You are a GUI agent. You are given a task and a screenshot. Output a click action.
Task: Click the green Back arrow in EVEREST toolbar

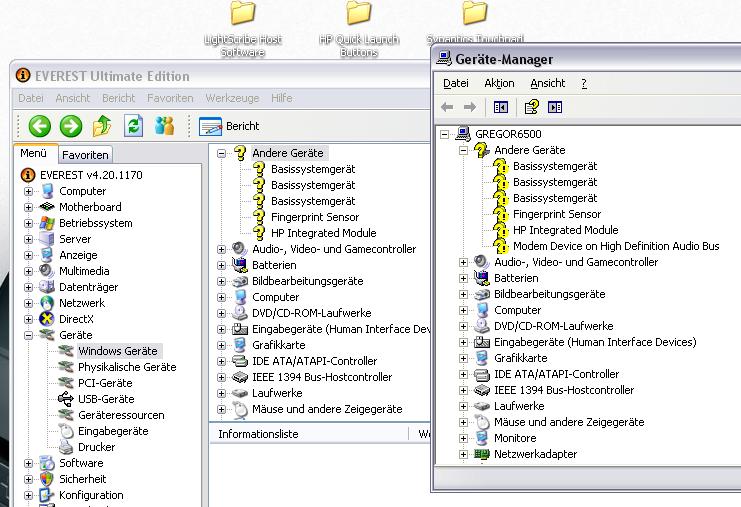coord(40,126)
